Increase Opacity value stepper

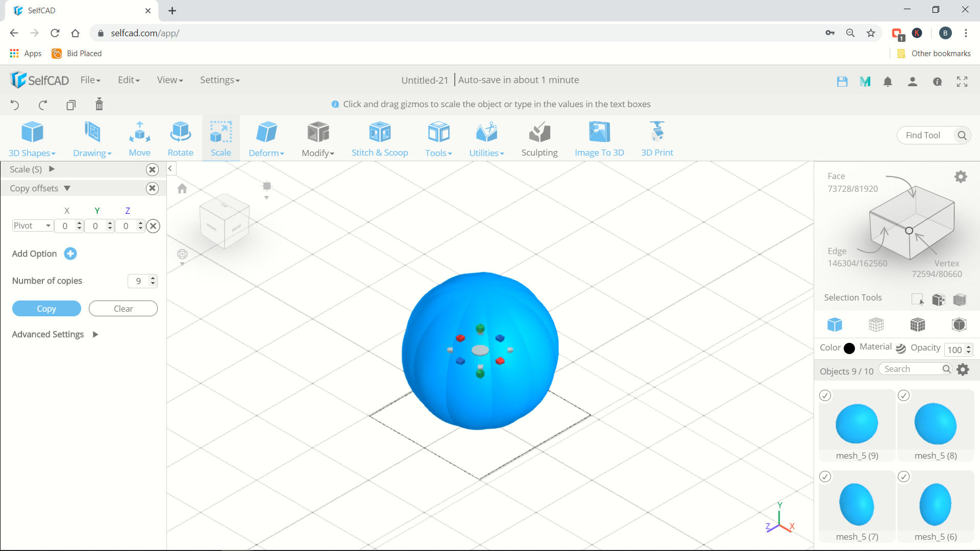click(968, 347)
